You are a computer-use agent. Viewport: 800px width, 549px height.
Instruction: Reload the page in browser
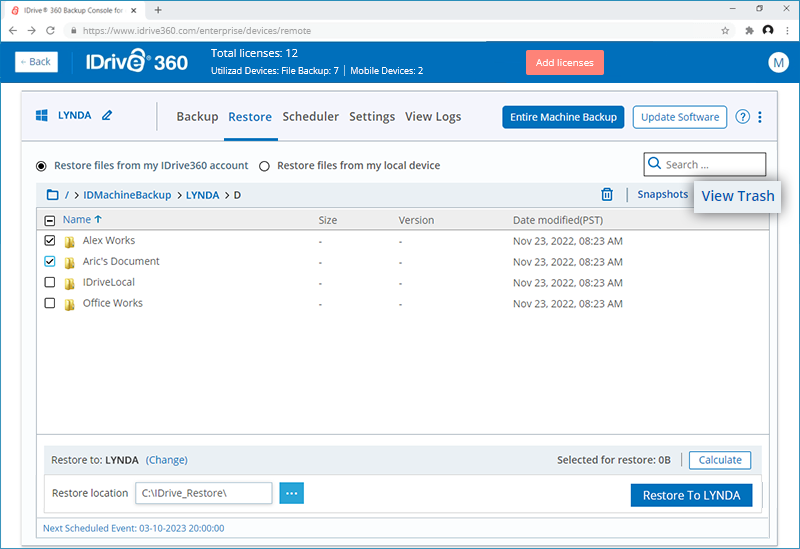click(x=50, y=31)
